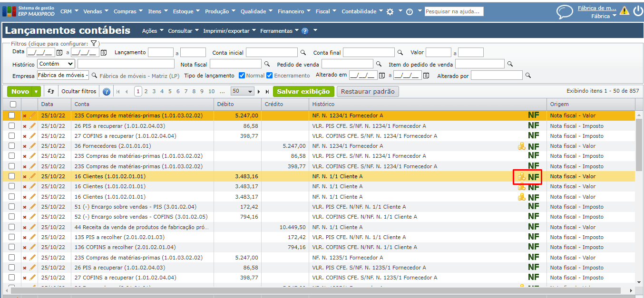Click NF icon on 36 Fornecedores row
Viewport: 644px width, 298px height.
534,146
